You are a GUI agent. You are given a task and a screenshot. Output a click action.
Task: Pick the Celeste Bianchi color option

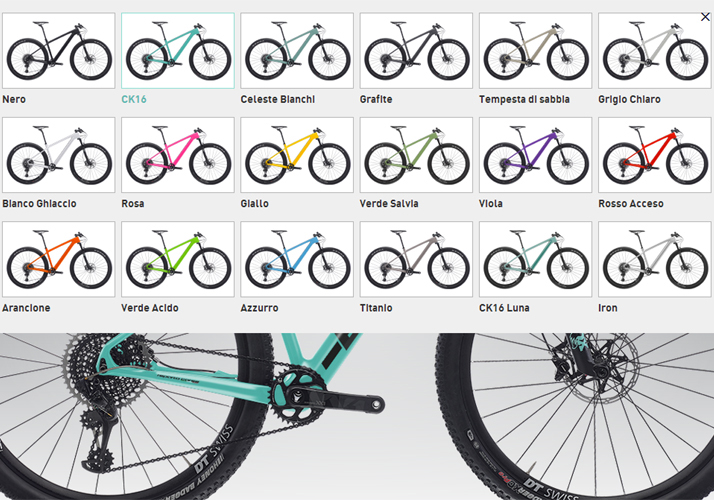coord(297,51)
